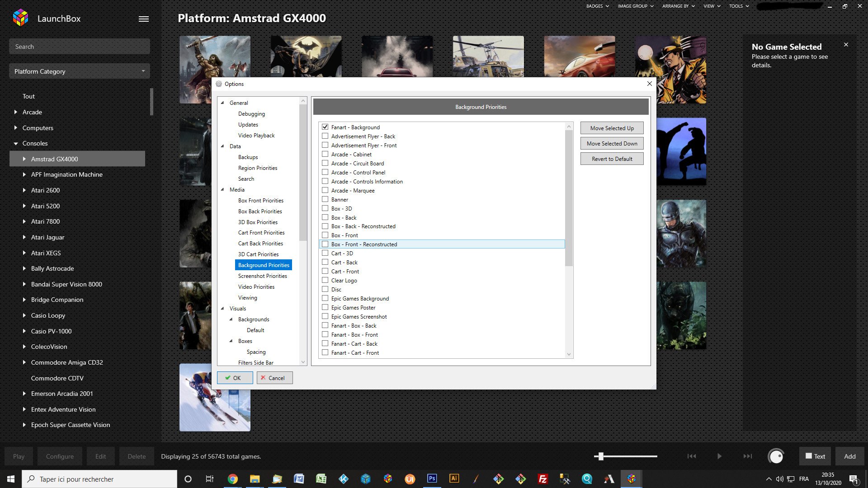Cancel the Options dialog
This screenshot has width=868, height=488.
274,378
